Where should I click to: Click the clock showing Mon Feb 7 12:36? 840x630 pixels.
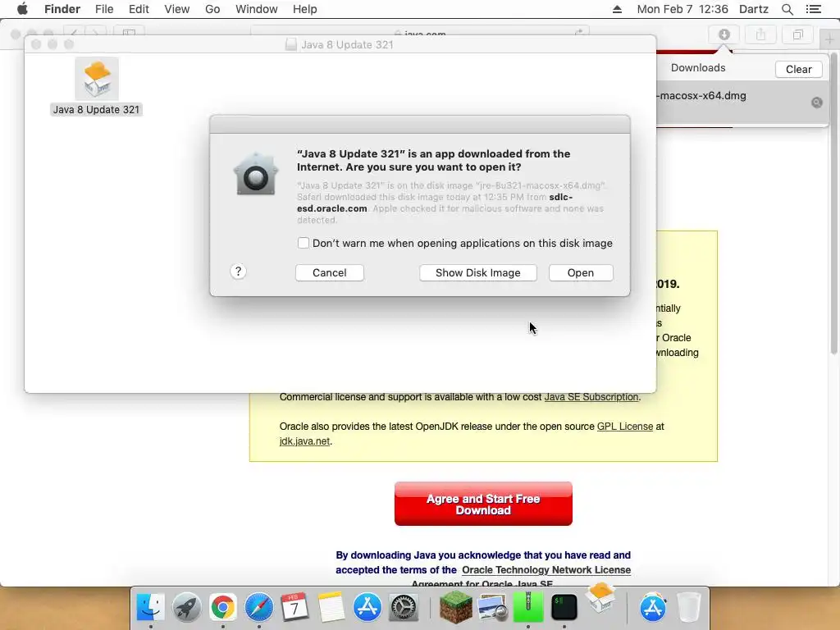[x=682, y=9]
